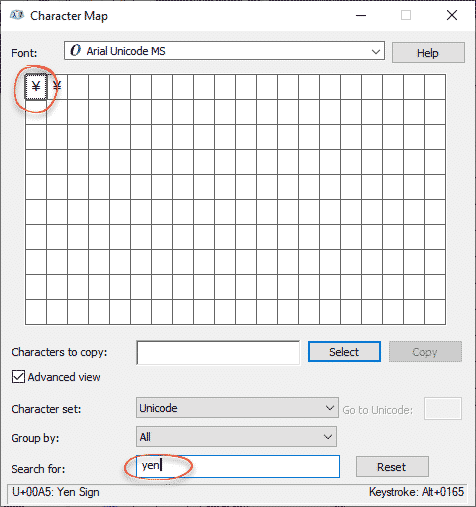
Task: Click the second yen character in grid
Action: coord(57,87)
